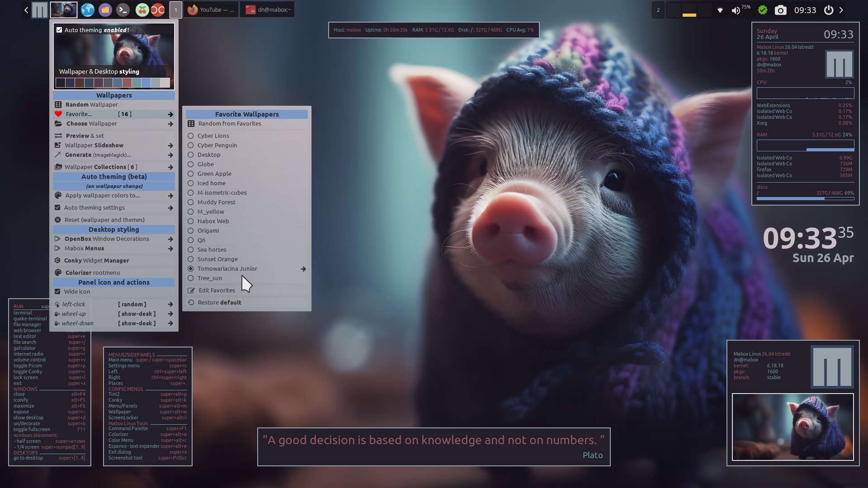
Task: Toggle the Auto theming enabled checkbox
Action: click(59, 30)
